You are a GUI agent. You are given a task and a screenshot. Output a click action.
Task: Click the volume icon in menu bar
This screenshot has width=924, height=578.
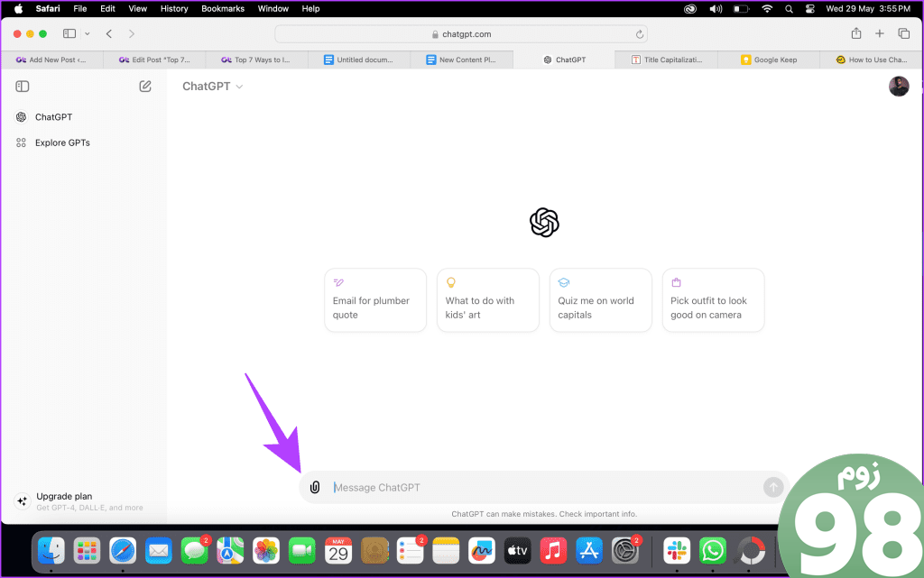tap(716, 9)
